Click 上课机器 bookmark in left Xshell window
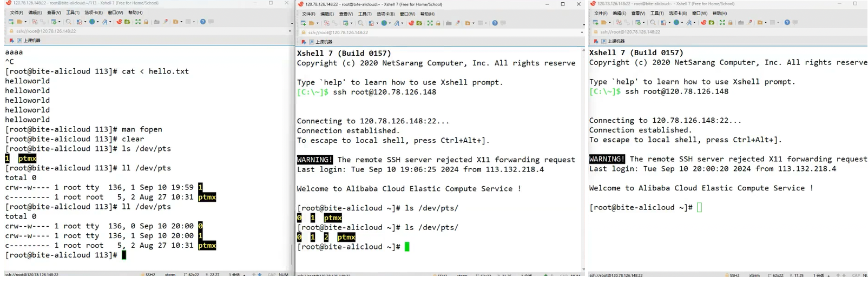Viewport: 868px width, 283px height. 28,41
